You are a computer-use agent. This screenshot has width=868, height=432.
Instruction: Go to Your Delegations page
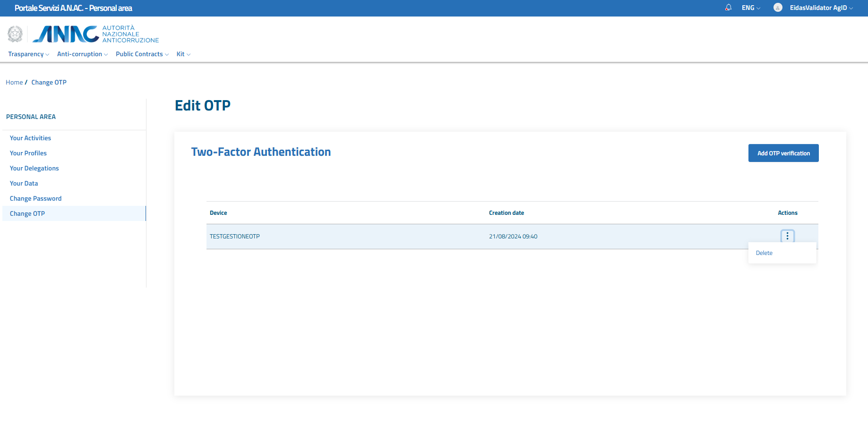pos(34,169)
